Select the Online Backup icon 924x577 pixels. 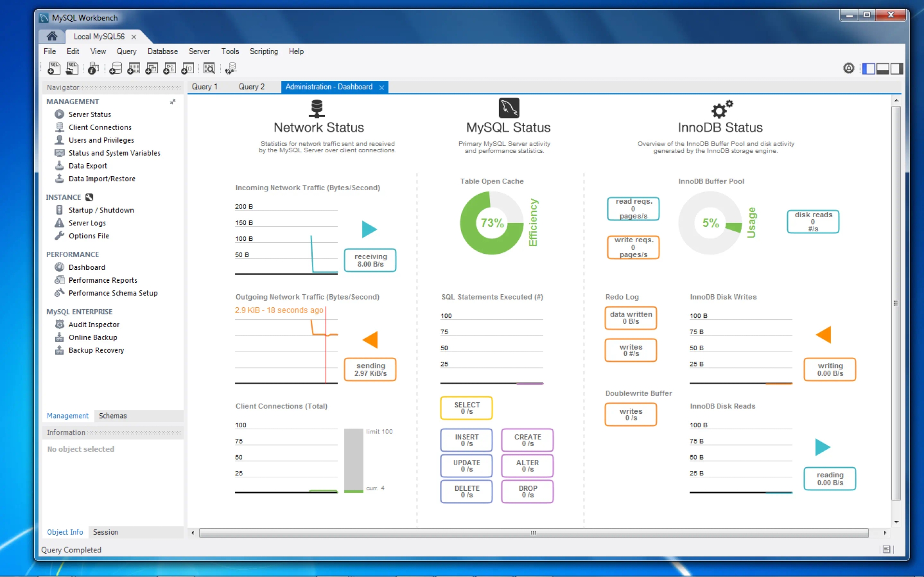tap(59, 337)
